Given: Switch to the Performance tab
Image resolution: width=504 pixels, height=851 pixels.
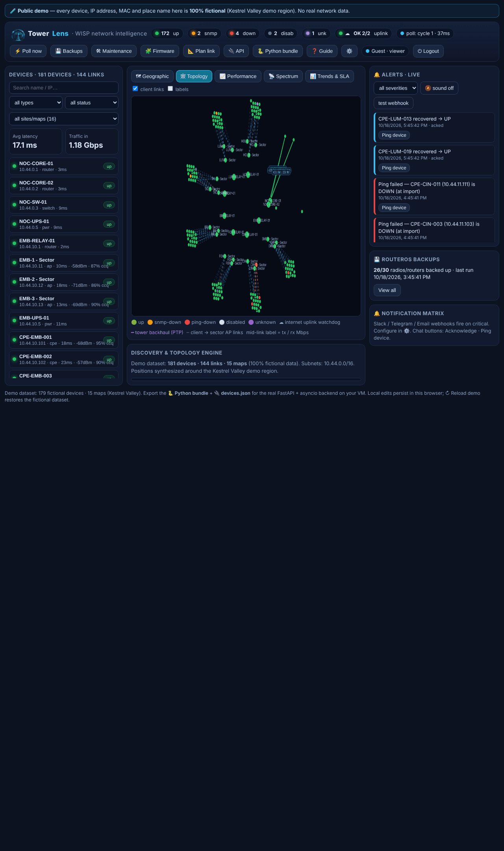Looking at the screenshot, I should coord(238,76).
